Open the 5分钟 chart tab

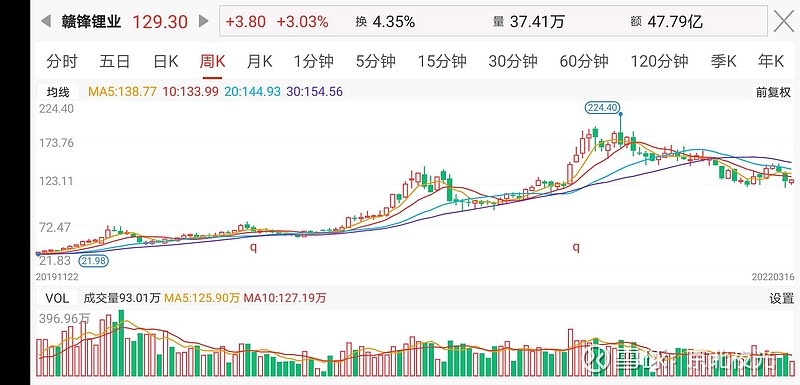[376, 62]
